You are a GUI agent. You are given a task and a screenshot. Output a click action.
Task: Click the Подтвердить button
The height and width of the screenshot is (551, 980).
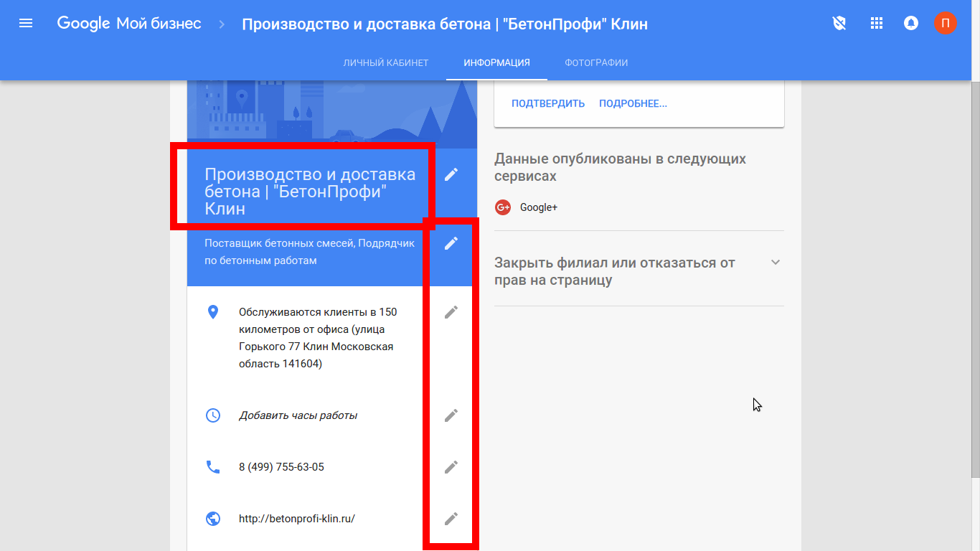tap(548, 104)
